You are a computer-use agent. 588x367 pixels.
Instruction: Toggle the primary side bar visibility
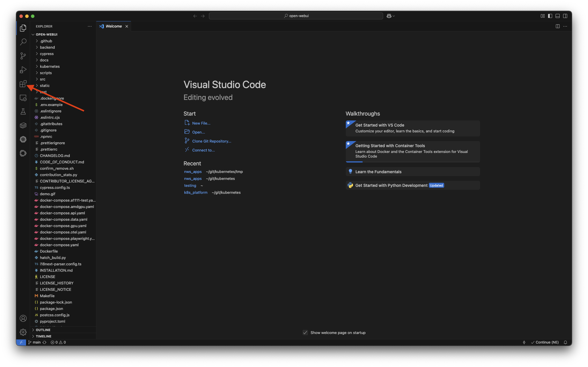[550, 16]
